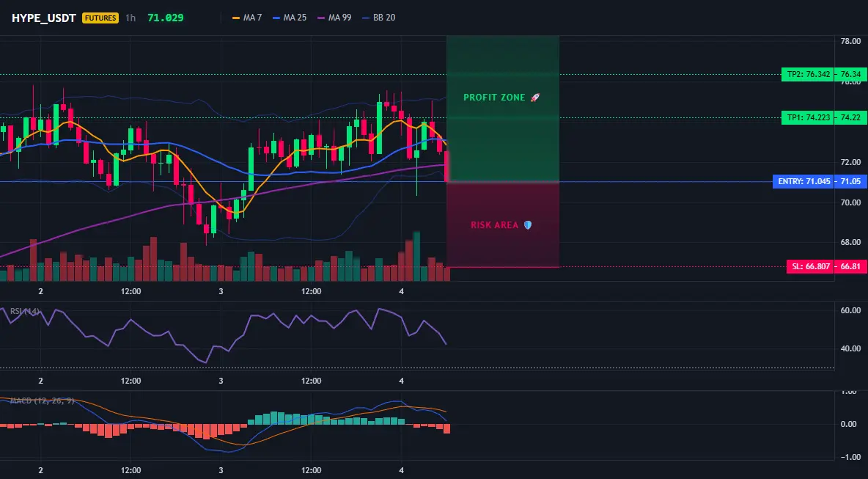
Task: Toggle the MA 99 legend entry
Action: (x=334, y=18)
